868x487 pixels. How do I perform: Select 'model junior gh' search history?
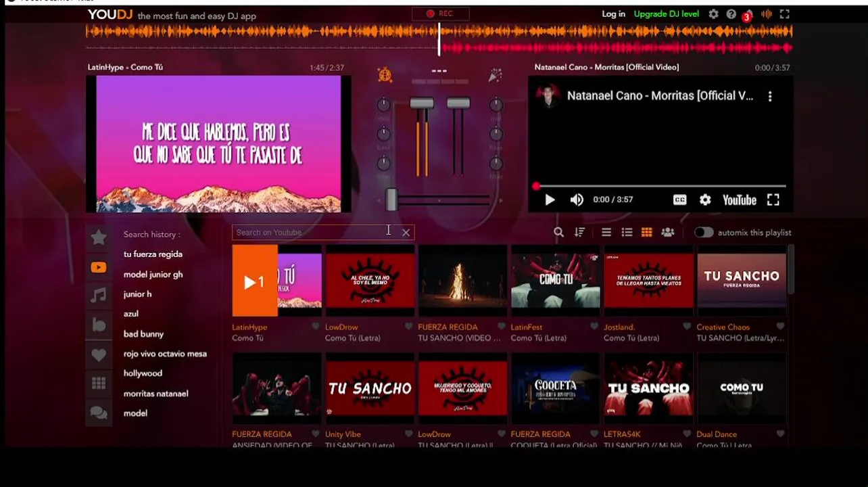(x=153, y=274)
